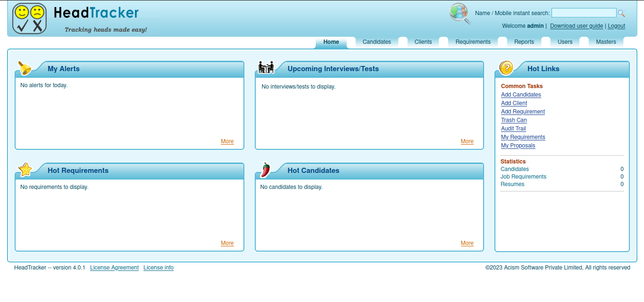644x302 pixels.
Task: Click the question mark Hot Links icon
Action: click(506, 68)
